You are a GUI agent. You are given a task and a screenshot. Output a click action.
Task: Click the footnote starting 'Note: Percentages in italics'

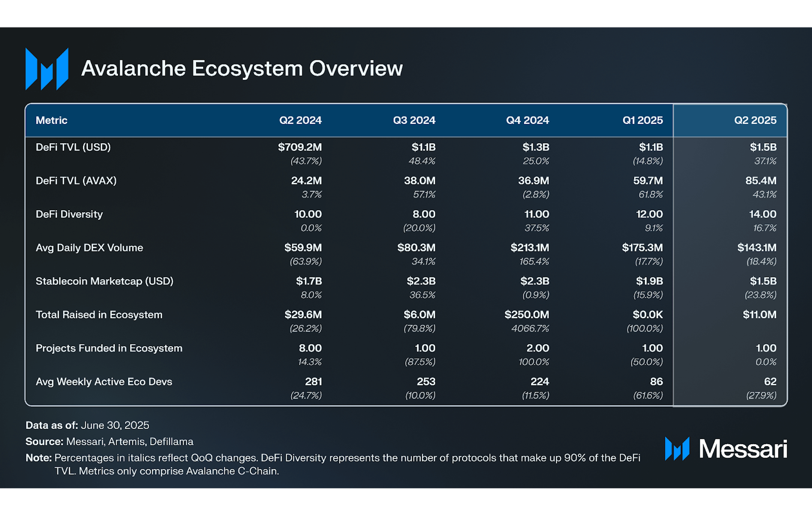(333, 465)
